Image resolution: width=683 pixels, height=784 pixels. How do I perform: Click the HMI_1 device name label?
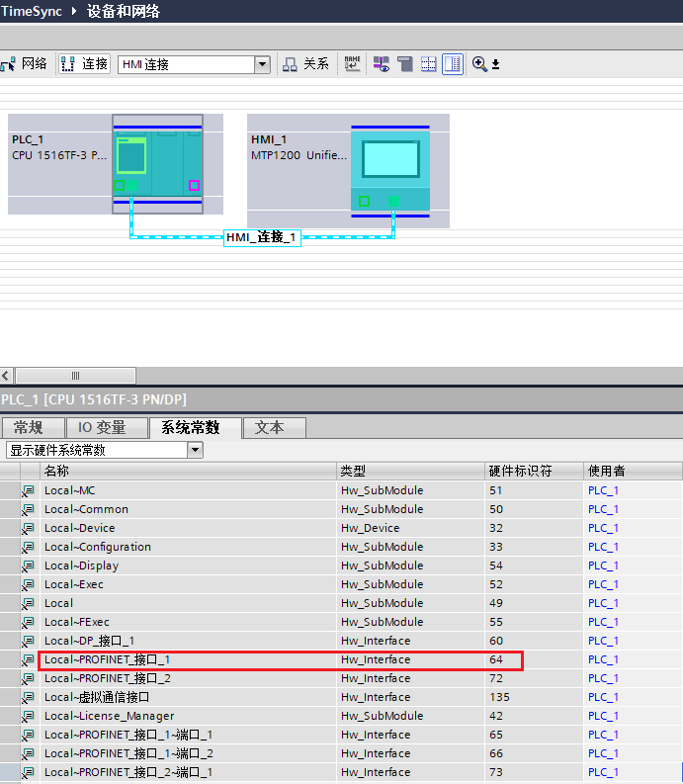pos(269,139)
